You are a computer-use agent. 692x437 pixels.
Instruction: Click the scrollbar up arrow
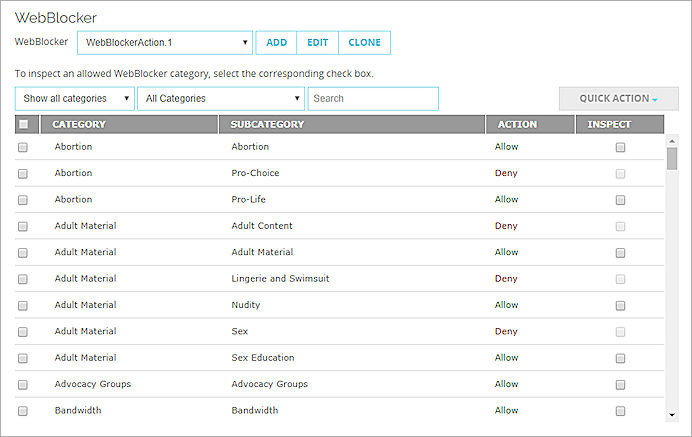(x=672, y=141)
